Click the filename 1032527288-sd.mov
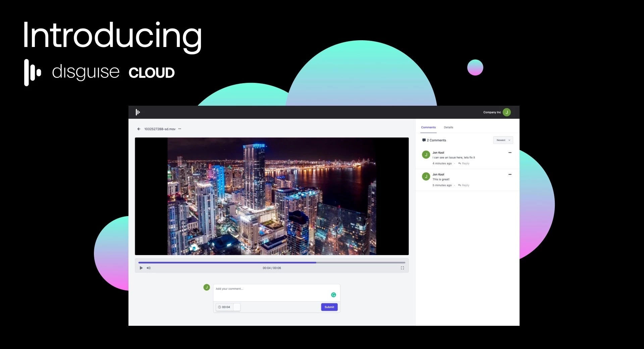The height and width of the screenshot is (349, 644). [x=160, y=129]
